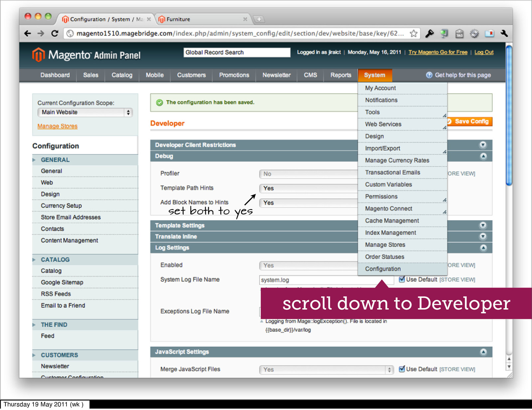Click the Log Out link
The width and height of the screenshot is (532, 410).
(x=484, y=52)
